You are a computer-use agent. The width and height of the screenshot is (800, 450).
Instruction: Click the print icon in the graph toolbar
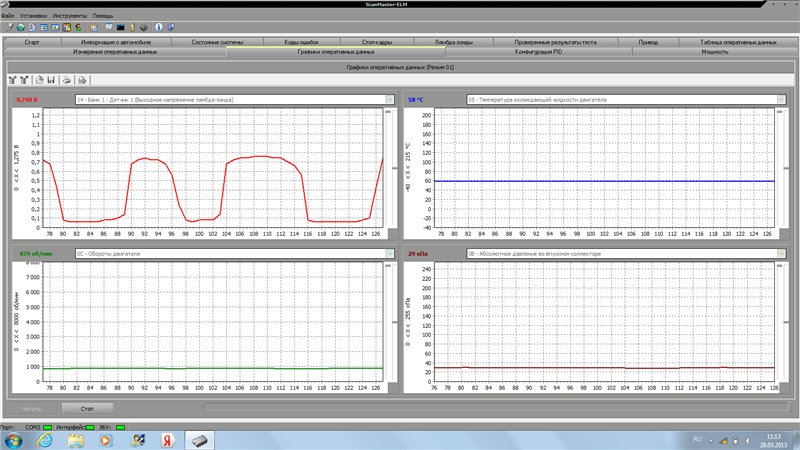(x=66, y=79)
